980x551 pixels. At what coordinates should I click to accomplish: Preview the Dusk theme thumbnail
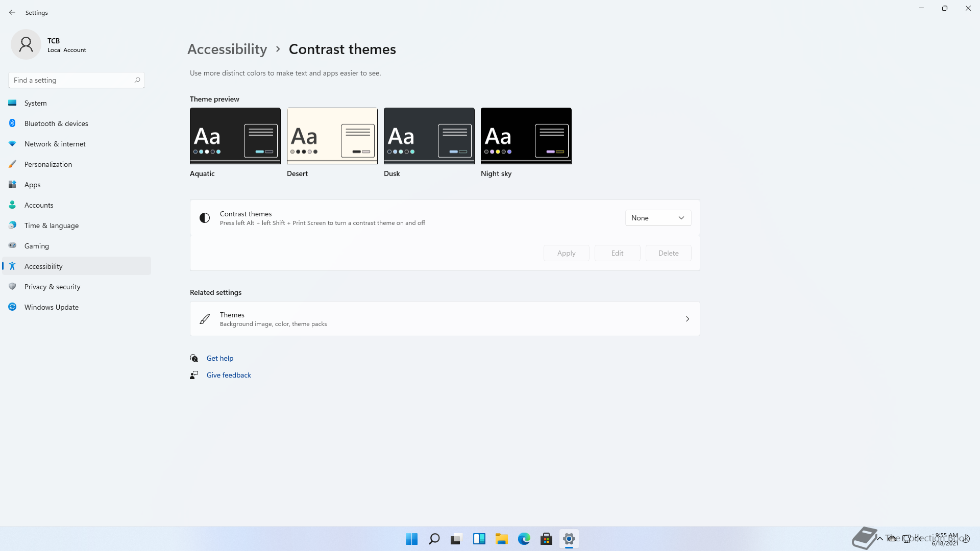(x=429, y=136)
